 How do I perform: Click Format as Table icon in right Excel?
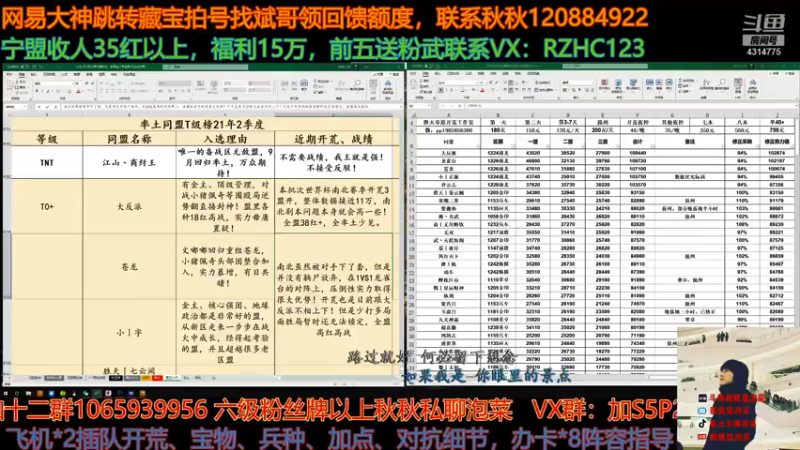pyautogui.click(x=618, y=84)
